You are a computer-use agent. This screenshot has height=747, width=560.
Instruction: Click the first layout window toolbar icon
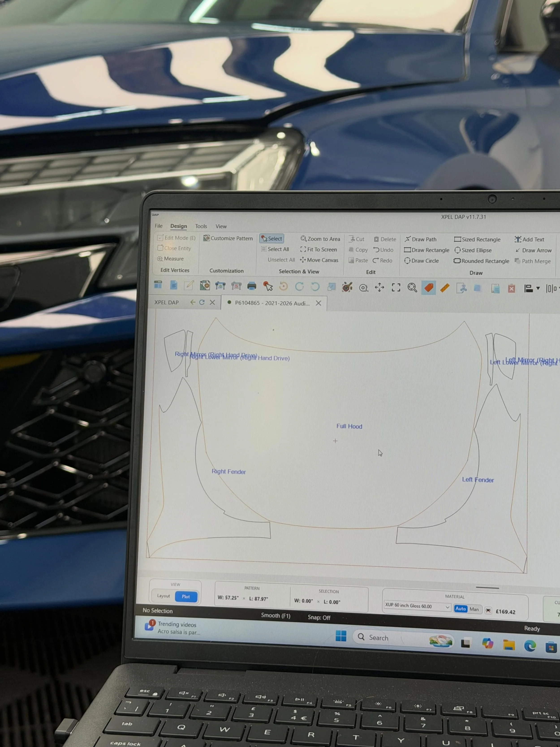click(x=158, y=285)
